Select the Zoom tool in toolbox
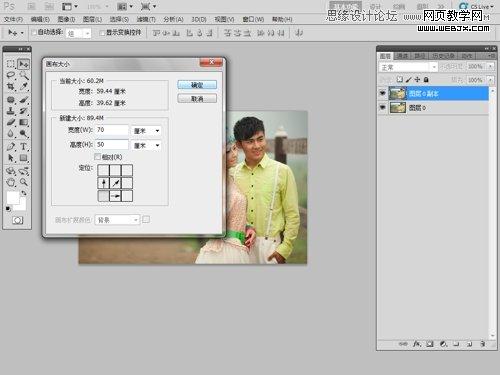This screenshot has width=500, height=375. point(23,182)
